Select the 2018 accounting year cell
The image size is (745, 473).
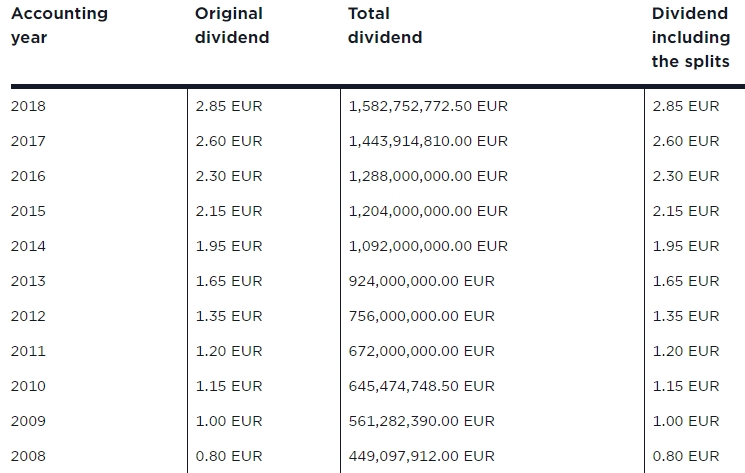pos(28,106)
